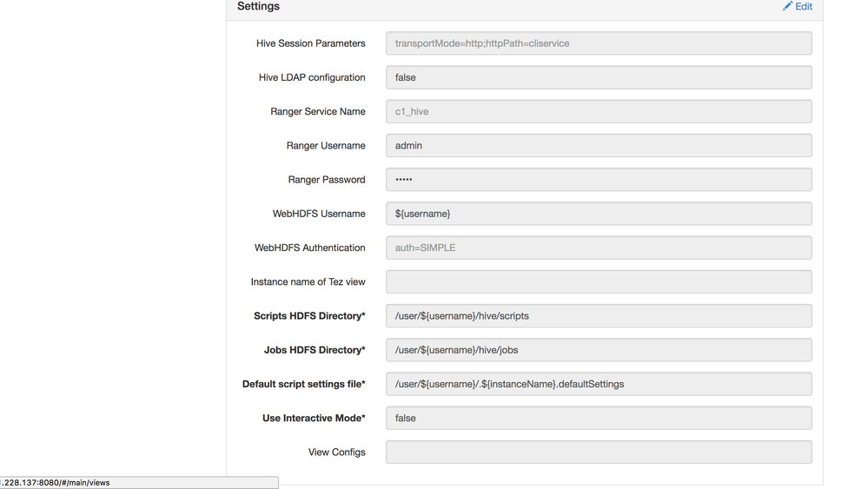Click the empty Instance name of Tez view field
Image resolution: width=868 pixels, height=489 pixels.
click(599, 281)
